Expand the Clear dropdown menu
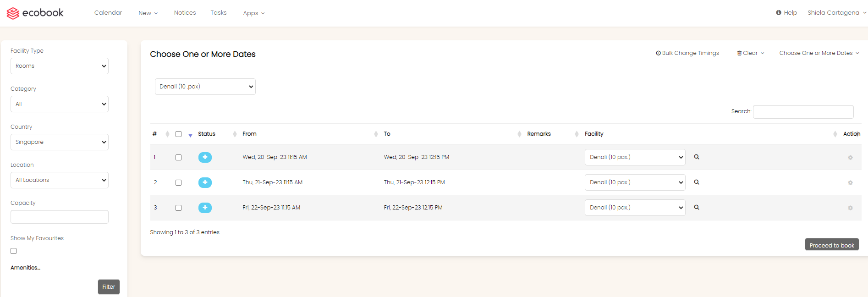This screenshot has height=297, width=868. [751, 53]
